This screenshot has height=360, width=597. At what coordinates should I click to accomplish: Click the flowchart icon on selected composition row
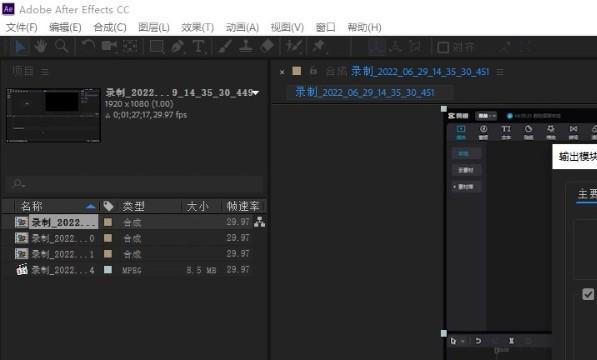point(260,222)
